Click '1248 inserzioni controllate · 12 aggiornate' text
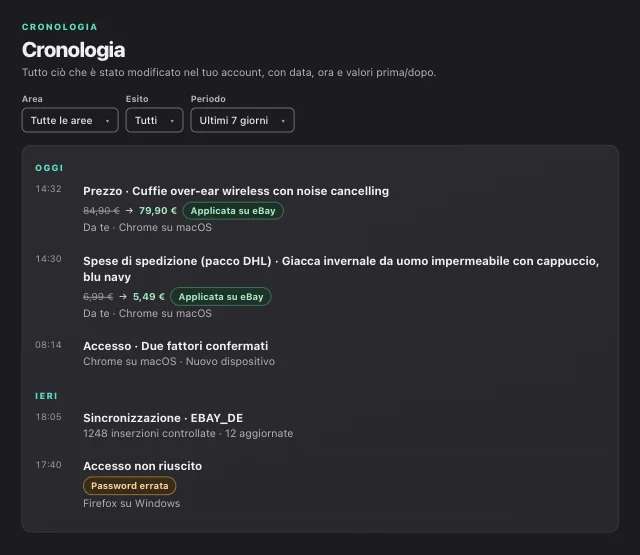Viewport: 640px width, 555px height. click(188, 433)
